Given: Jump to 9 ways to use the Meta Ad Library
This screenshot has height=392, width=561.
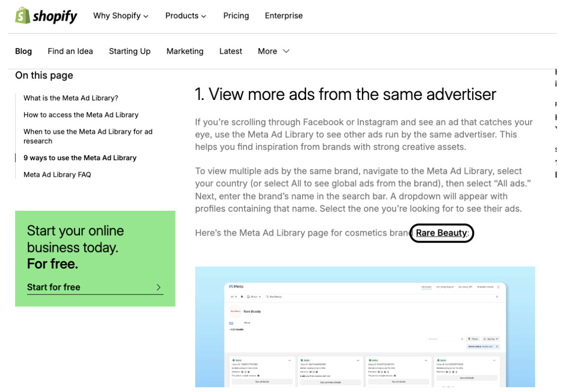Looking at the screenshot, I should [80, 158].
